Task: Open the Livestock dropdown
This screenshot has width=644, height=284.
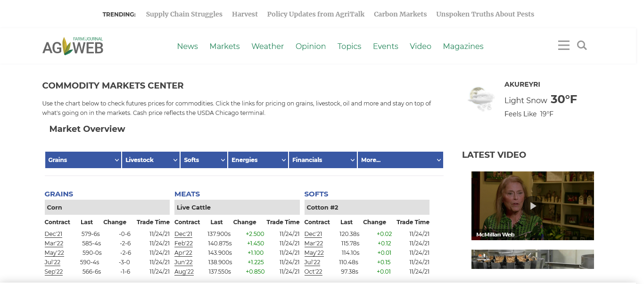Action: (x=151, y=160)
